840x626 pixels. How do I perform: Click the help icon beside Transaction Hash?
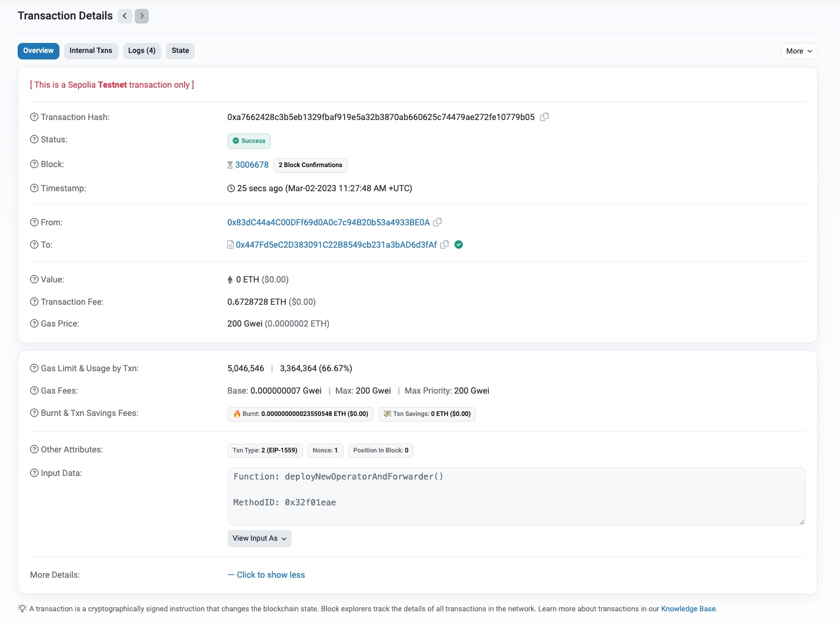[x=34, y=117]
